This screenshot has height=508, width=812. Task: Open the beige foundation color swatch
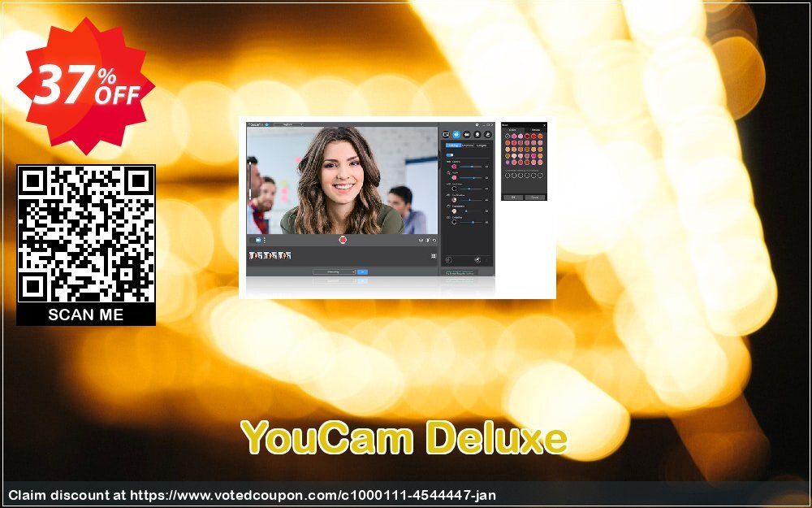[x=454, y=211]
